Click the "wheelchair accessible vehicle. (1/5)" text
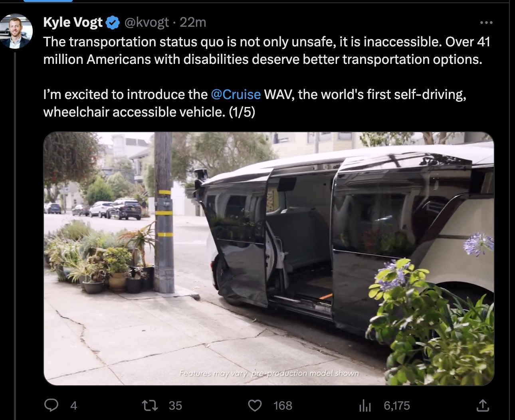This screenshot has height=420, width=515. click(149, 112)
